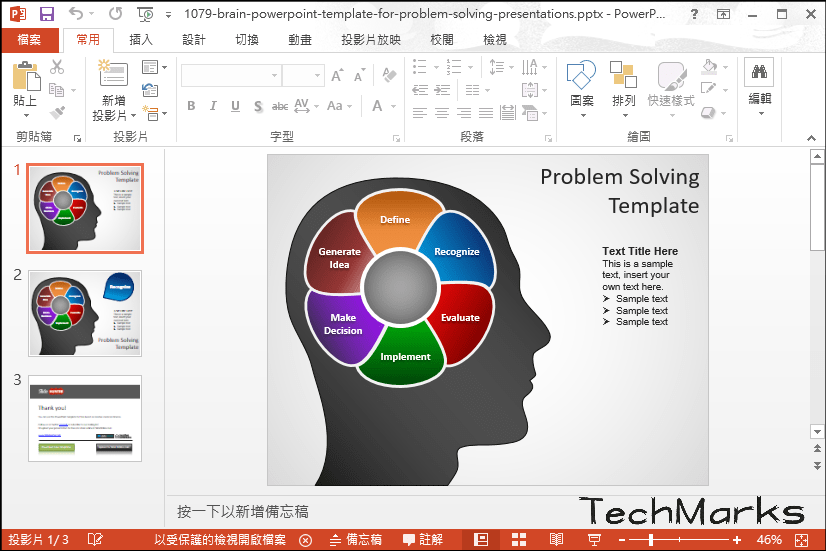
Task: Start Slide Show from status bar icon
Action: pos(594,539)
